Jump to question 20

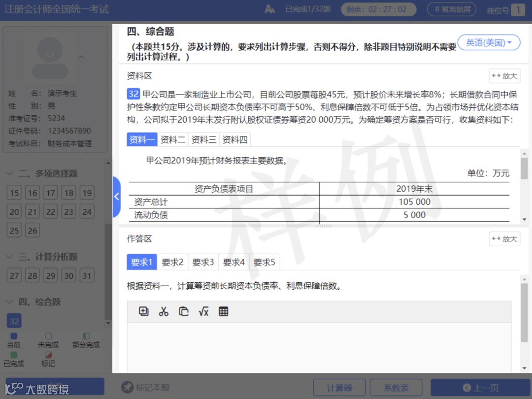[x=14, y=212]
